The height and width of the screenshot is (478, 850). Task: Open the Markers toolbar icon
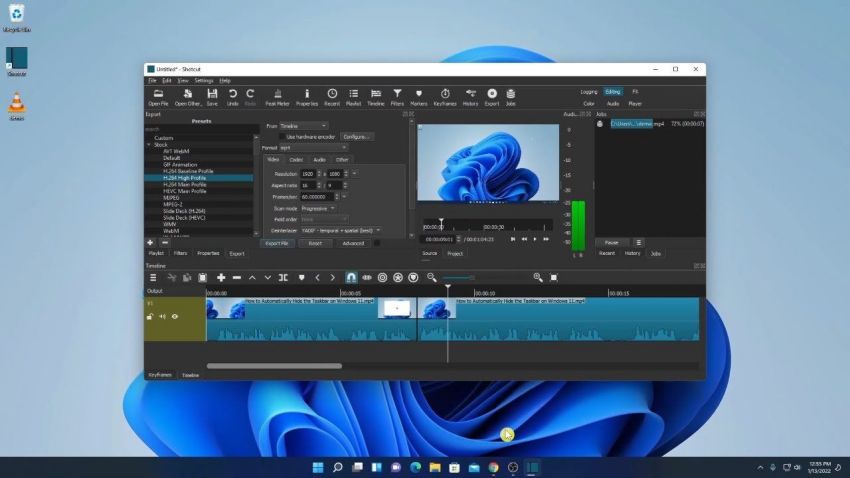tap(418, 97)
